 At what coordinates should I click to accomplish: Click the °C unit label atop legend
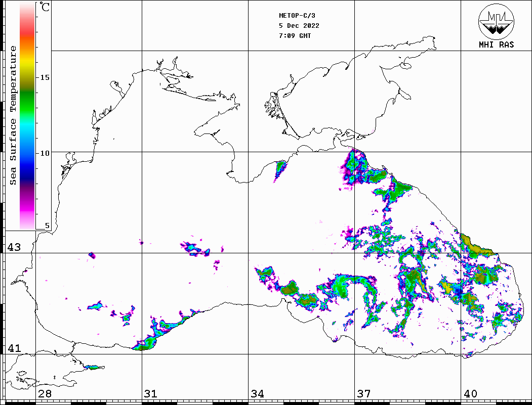pyautogui.click(x=45, y=7)
